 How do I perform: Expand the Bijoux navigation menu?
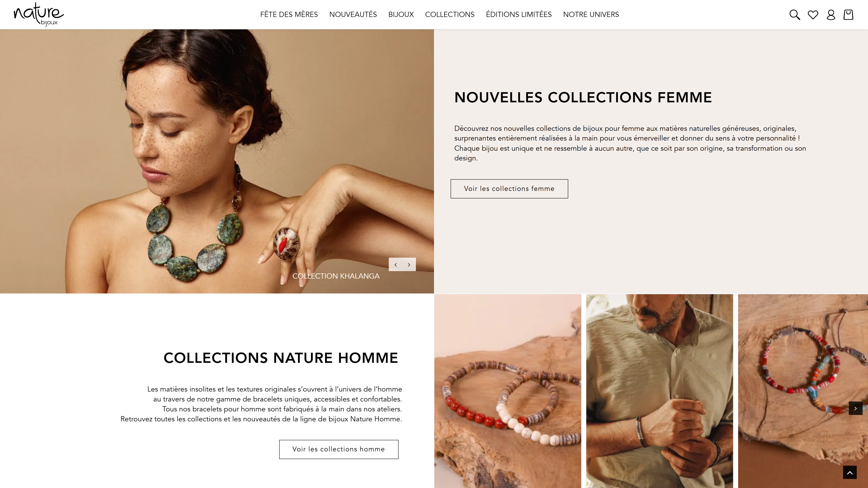click(401, 14)
